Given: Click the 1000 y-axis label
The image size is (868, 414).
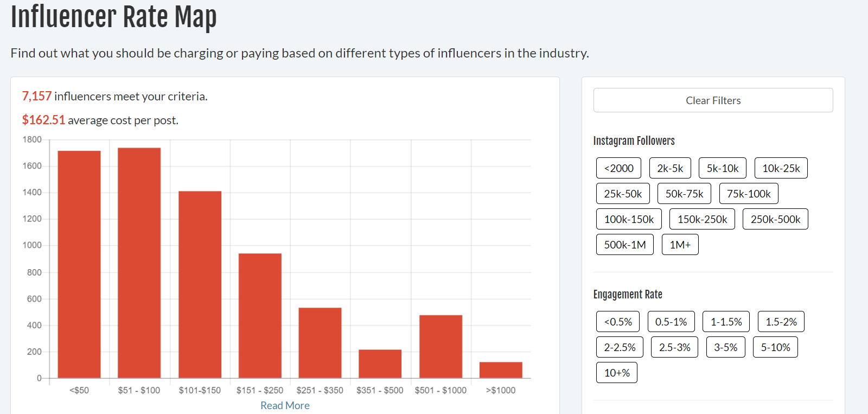Looking at the screenshot, I should coord(32,245).
